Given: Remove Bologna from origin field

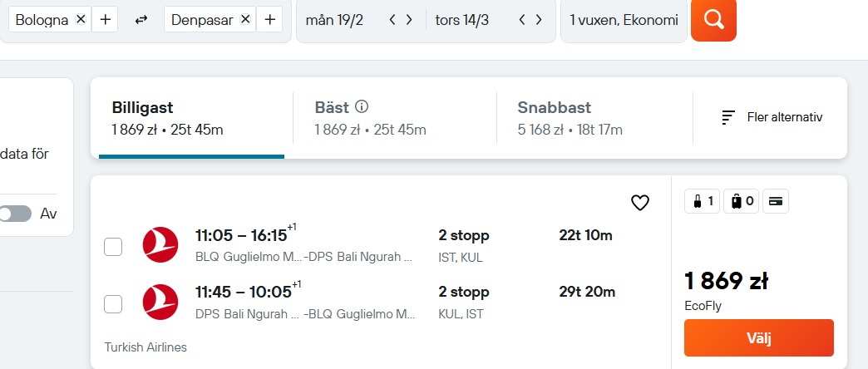Looking at the screenshot, I should coord(81,19).
